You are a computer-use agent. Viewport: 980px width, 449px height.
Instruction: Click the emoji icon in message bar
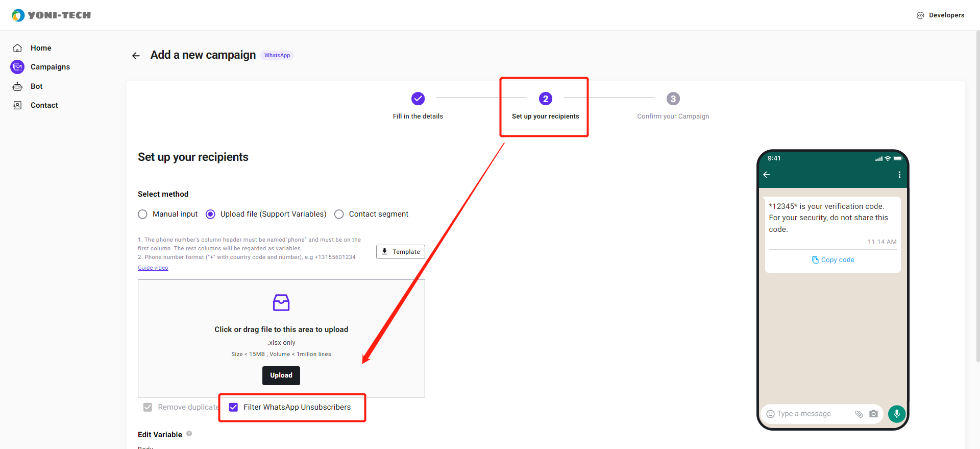pos(771,414)
